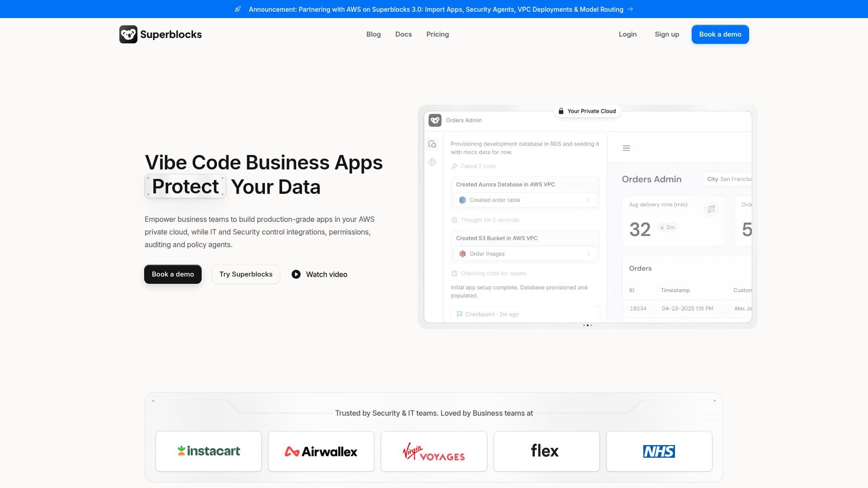
Task: Open the Blog nav item
Action: coord(373,34)
